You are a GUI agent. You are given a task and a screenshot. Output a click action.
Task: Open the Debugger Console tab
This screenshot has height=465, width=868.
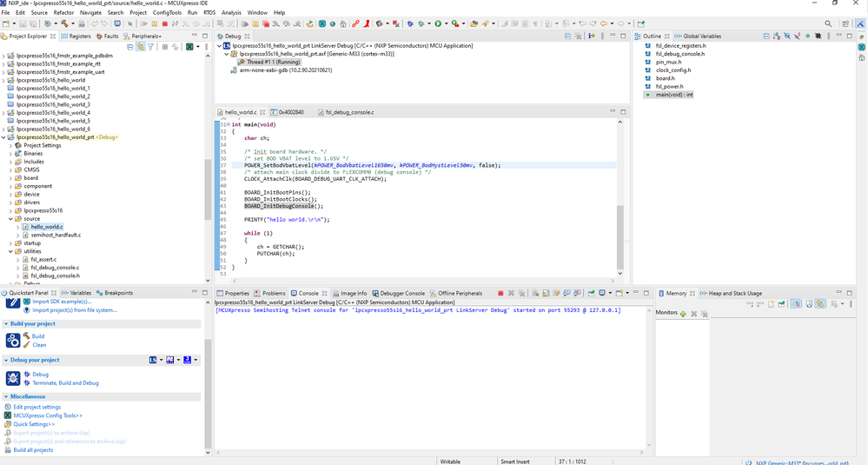tap(398, 294)
